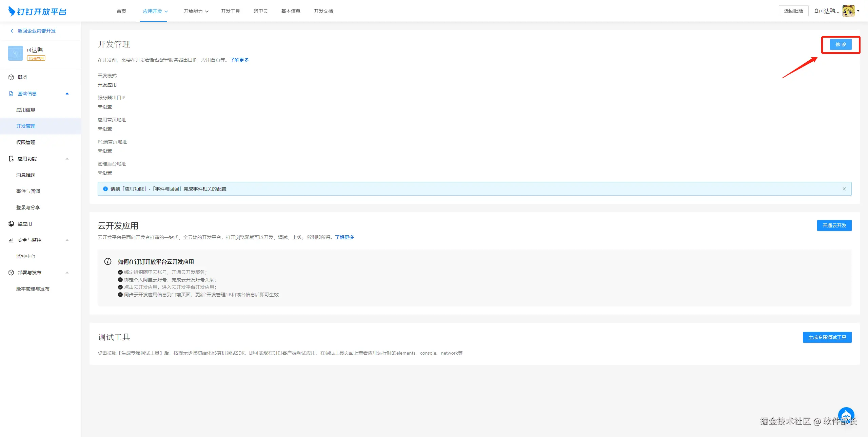868x437 pixels.
Task: Click the 可达鸭 app thumbnail icon
Action: coord(16,53)
